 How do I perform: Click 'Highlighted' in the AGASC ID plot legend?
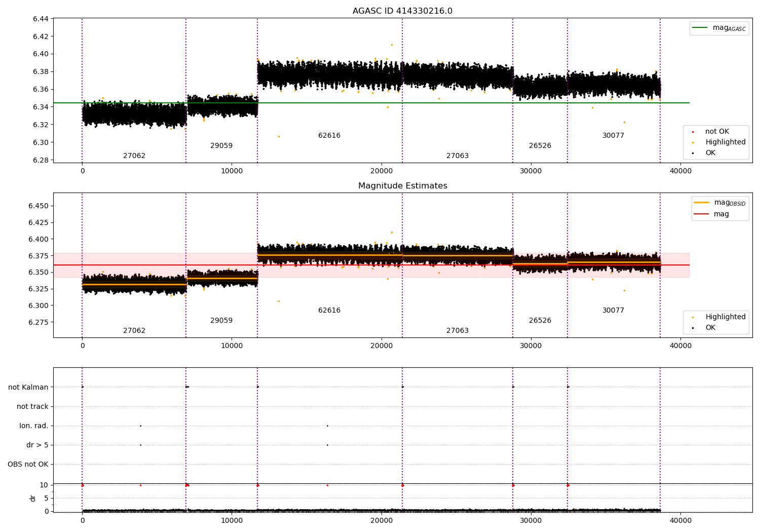pos(719,142)
